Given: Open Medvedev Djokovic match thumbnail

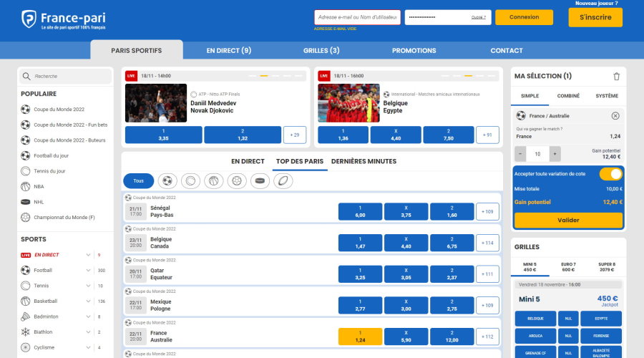Looking at the screenshot, I should pyautogui.click(x=156, y=103).
